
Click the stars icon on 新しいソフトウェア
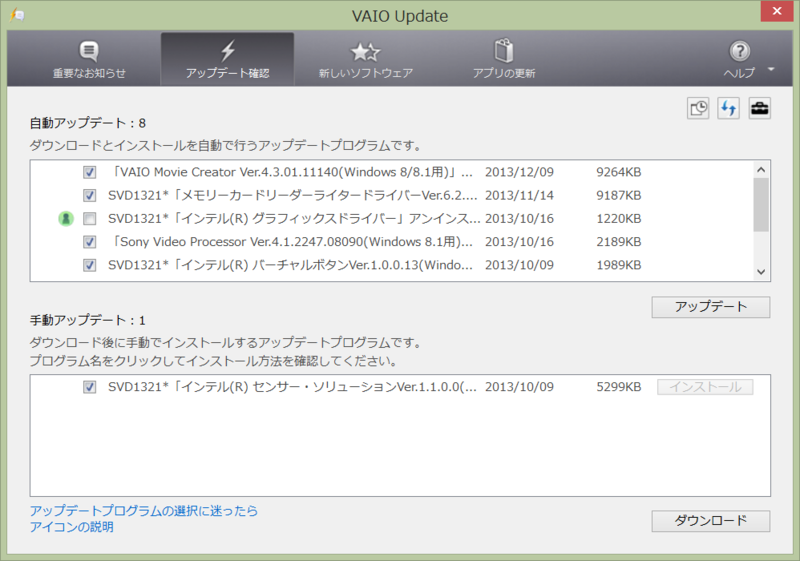point(365,52)
